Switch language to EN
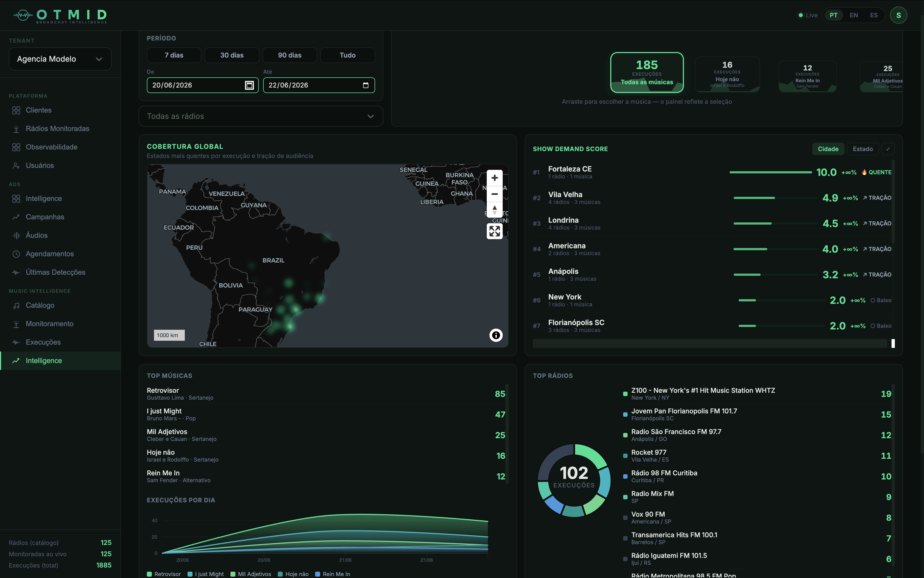 tap(854, 15)
